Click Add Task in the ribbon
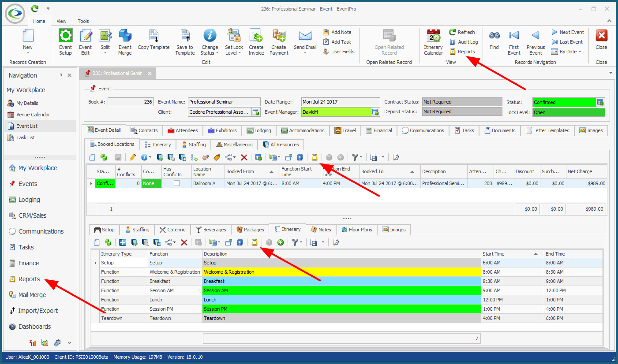This screenshot has height=364, width=618. click(x=337, y=42)
